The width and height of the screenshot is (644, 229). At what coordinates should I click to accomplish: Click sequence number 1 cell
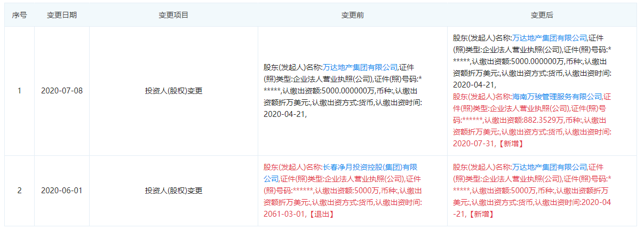(x=20, y=91)
